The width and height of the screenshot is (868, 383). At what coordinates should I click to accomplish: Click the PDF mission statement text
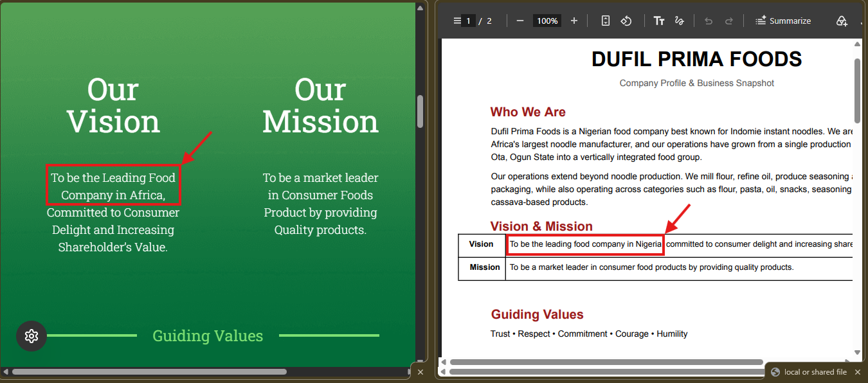(x=651, y=267)
